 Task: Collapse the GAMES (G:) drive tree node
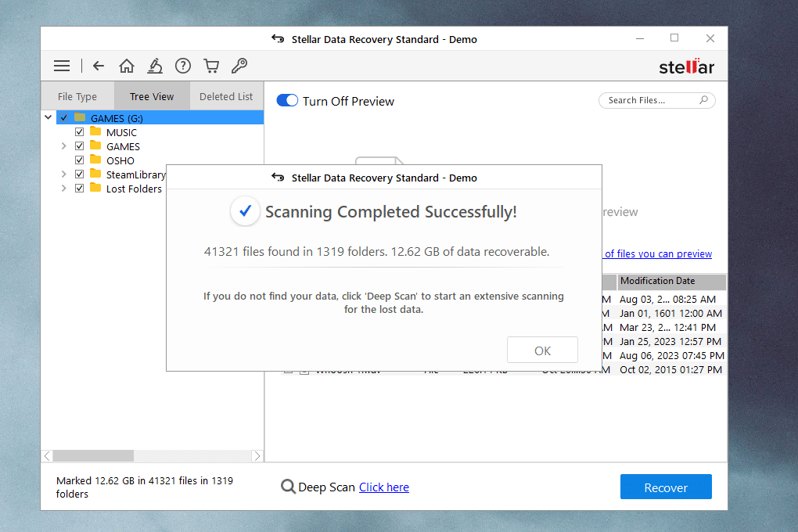[x=49, y=117]
